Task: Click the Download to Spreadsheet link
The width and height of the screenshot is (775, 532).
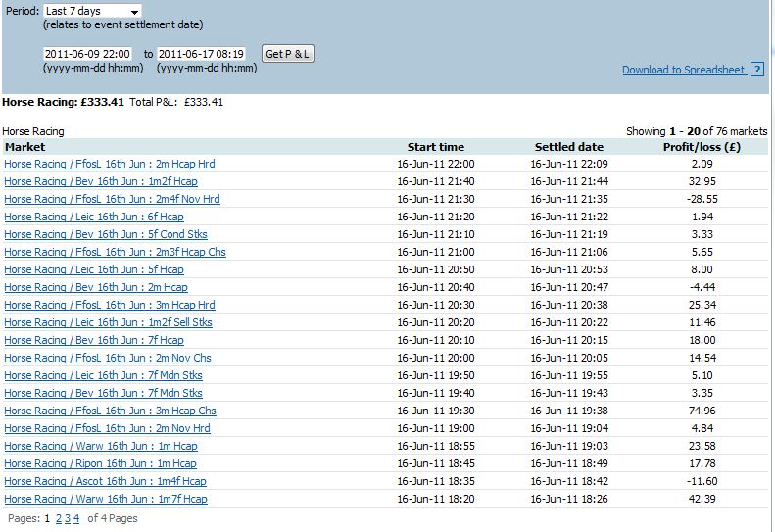Action: [x=684, y=70]
